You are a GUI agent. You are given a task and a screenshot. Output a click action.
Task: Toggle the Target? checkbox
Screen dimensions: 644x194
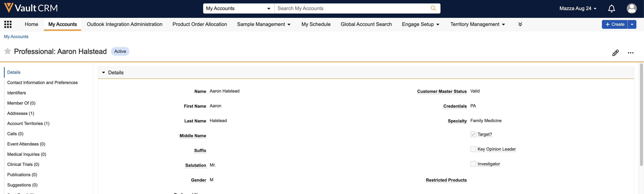pyautogui.click(x=473, y=134)
